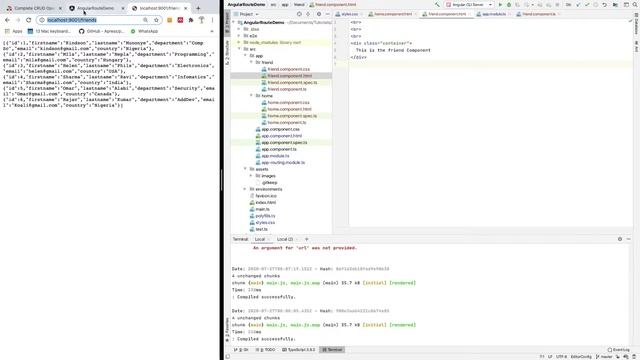Open the WhatsApp bookmark
Screen dimensions: 640x360
point(144,31)
